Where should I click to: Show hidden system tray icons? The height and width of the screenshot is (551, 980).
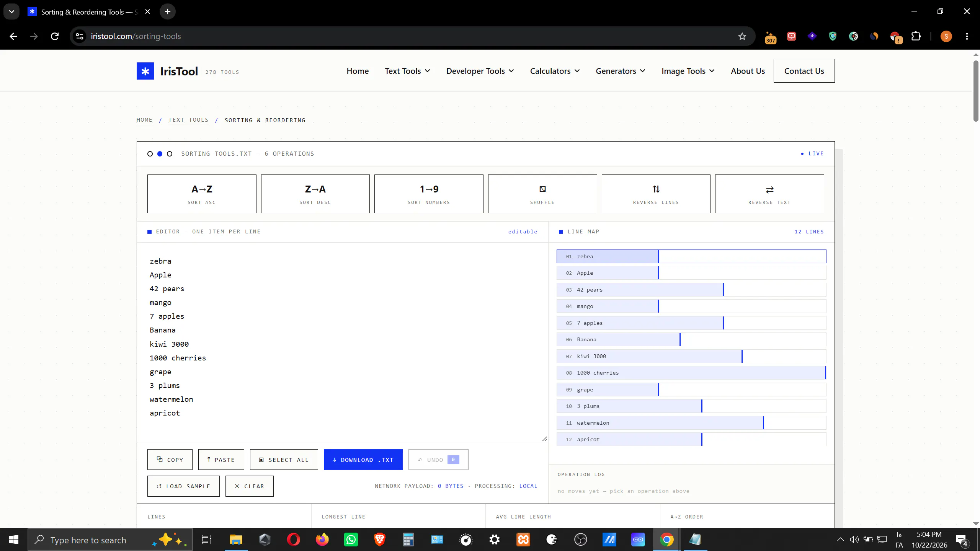(x=840, y=540)
